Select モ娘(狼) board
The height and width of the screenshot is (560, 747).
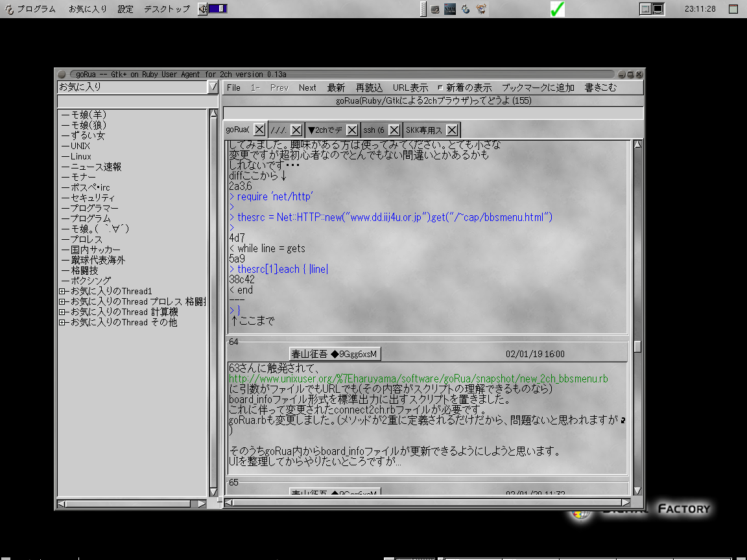[89, 125]
